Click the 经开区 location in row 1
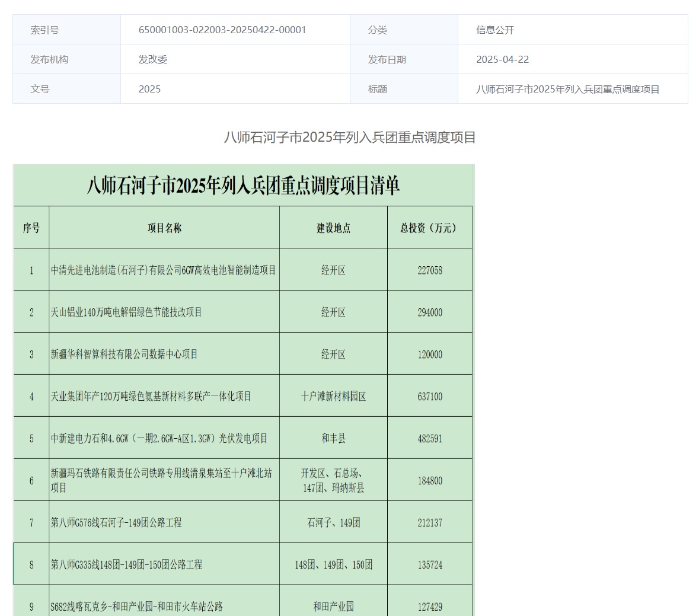 click(x=333, y=270)
